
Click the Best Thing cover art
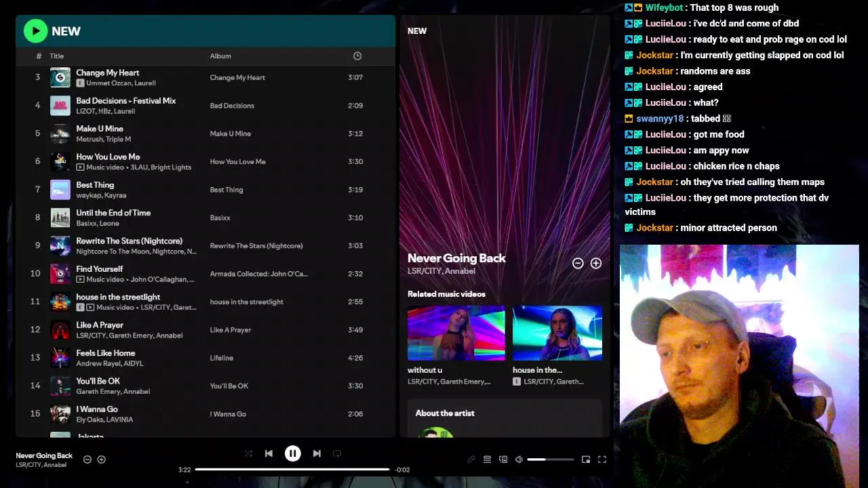[60, 190]
